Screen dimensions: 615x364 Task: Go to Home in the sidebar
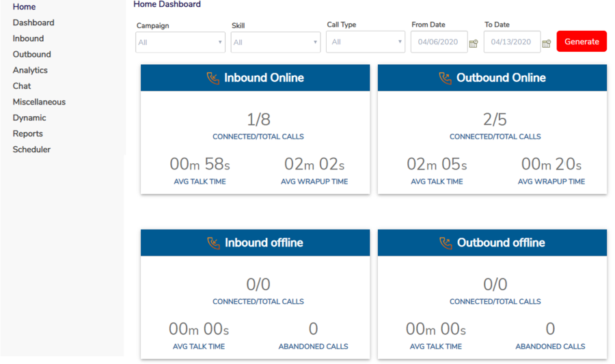(x=24, y=7)
